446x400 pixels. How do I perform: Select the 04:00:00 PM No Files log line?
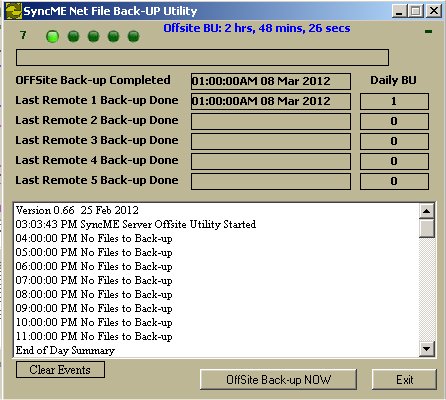click(x=94, y=239)
